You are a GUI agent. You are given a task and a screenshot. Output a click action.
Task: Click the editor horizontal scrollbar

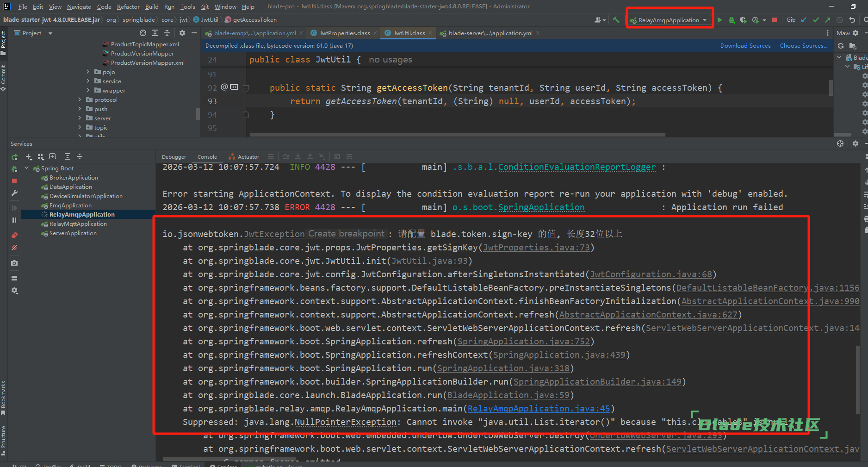457,135
